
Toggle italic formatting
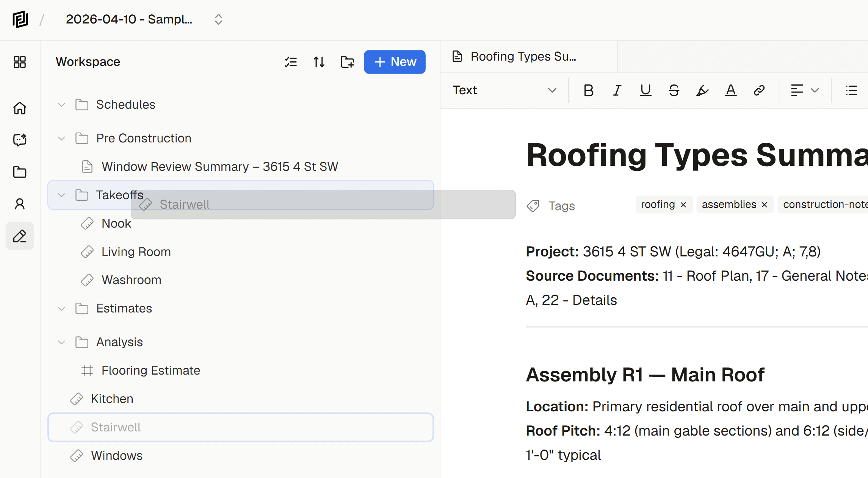point(617,91)
